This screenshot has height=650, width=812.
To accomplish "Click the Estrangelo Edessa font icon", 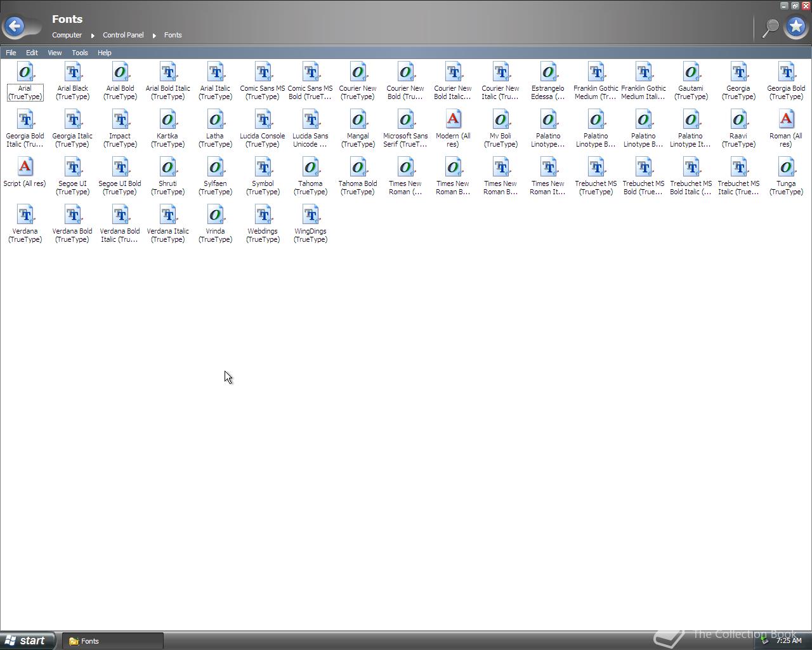I will click(x=549, y=72).
